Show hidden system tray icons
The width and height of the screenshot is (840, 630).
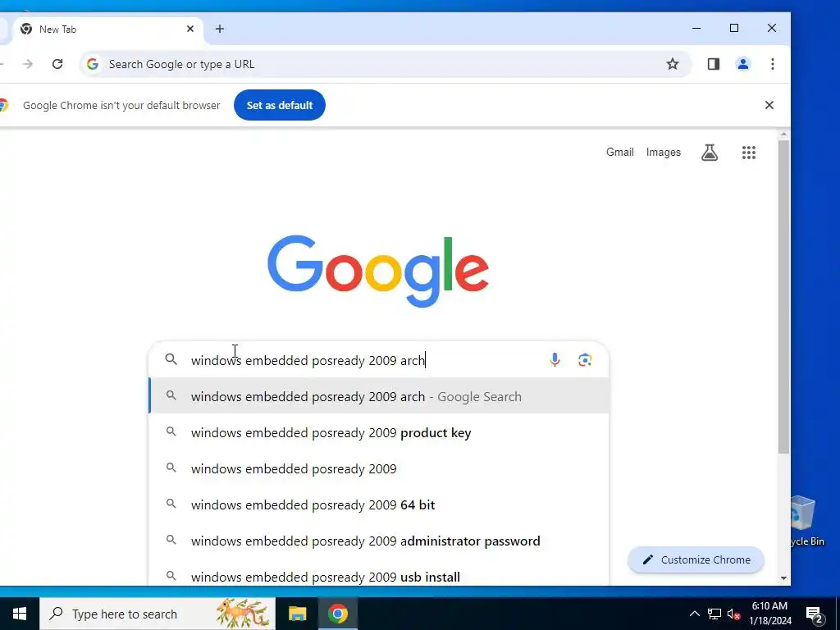point(694,614)
